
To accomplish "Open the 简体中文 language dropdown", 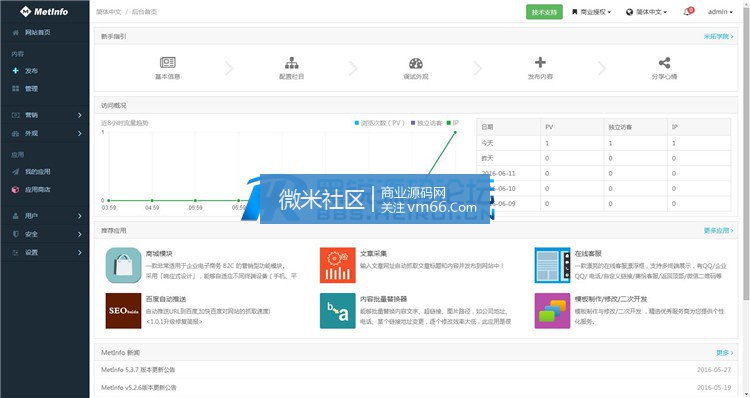I will [x=647, y=12].
